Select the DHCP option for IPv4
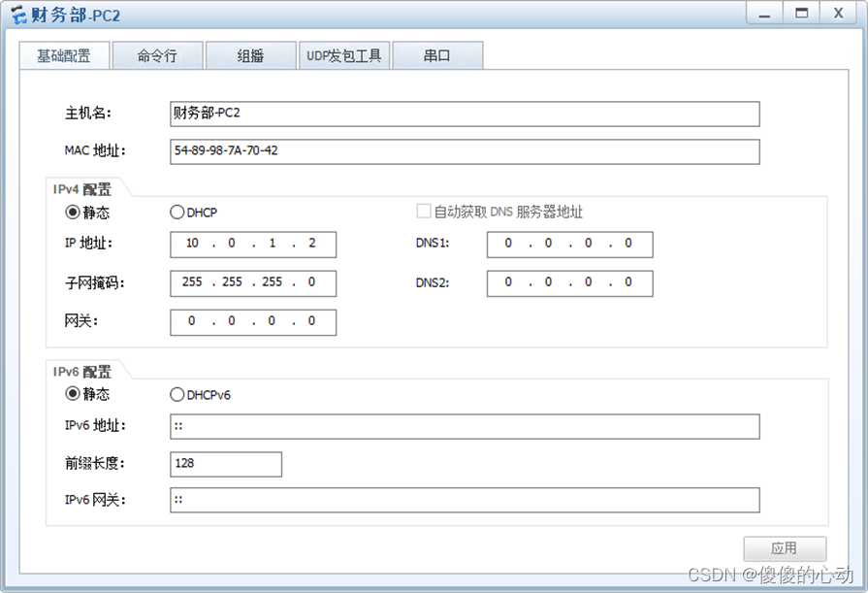The image size is (868, 593). point(177,212)
